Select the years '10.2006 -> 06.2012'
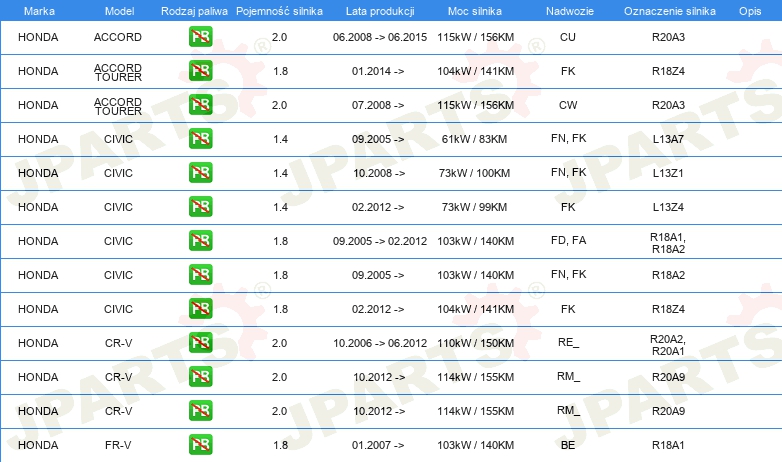Screen dimensions: 782x462 [x=380, y=343]
